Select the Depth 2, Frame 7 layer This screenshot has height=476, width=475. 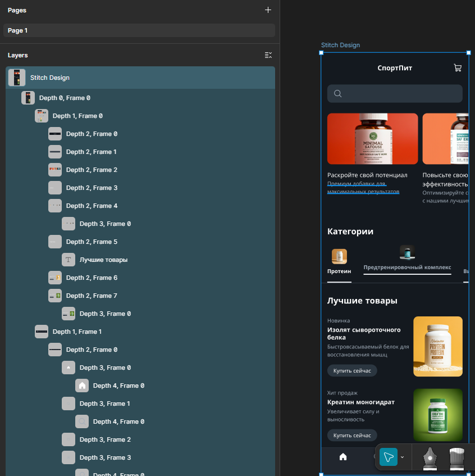click(x=140, y=296)
